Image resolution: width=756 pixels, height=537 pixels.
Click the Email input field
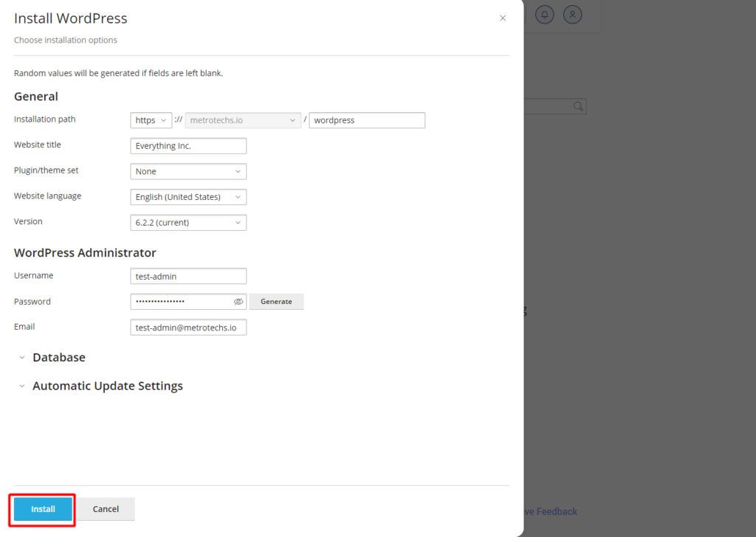click(x=188, y=328)
